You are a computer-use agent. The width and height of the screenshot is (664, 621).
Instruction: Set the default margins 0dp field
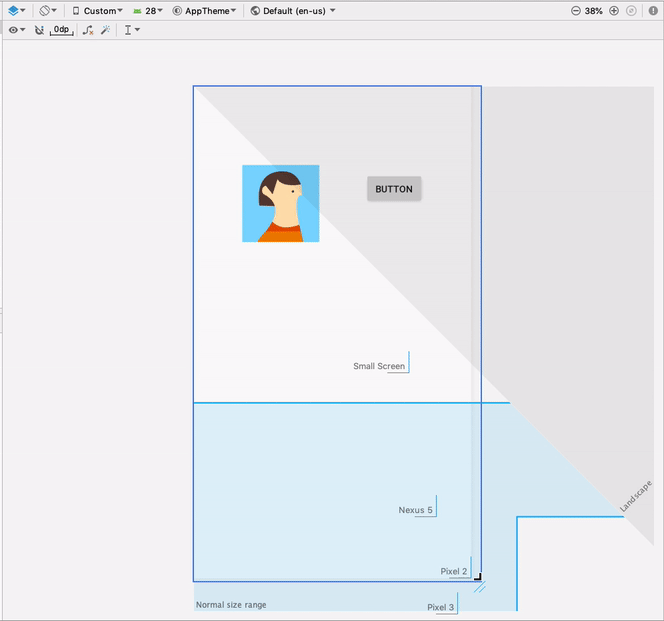61,30
